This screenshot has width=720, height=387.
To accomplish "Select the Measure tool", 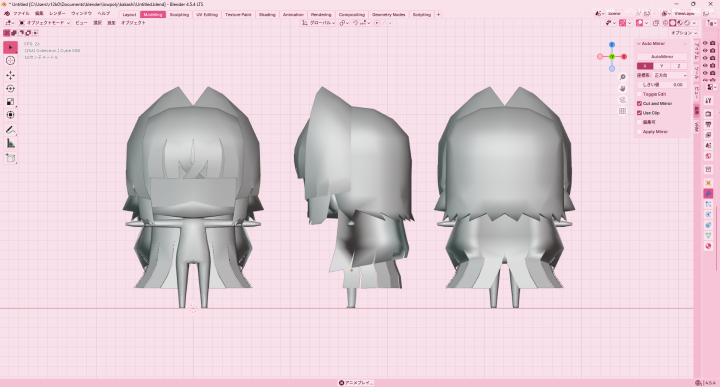I will click(x=11, y=144).
